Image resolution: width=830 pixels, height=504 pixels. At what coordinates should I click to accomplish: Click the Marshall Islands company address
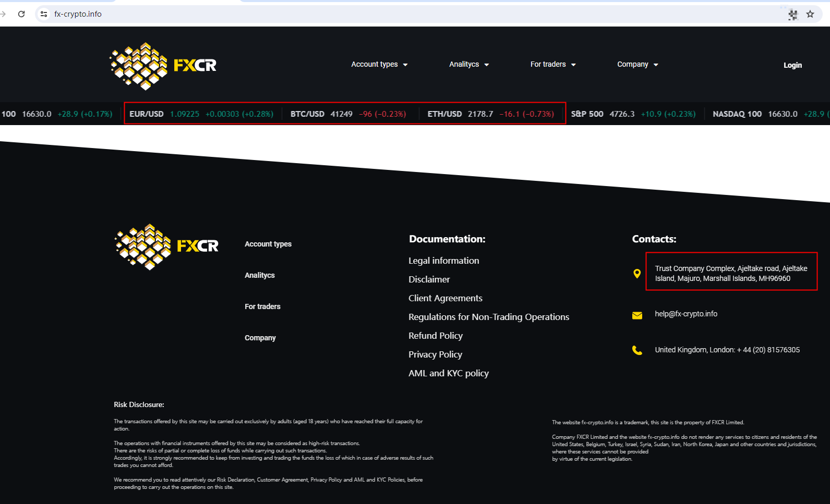tap(731, 274)
